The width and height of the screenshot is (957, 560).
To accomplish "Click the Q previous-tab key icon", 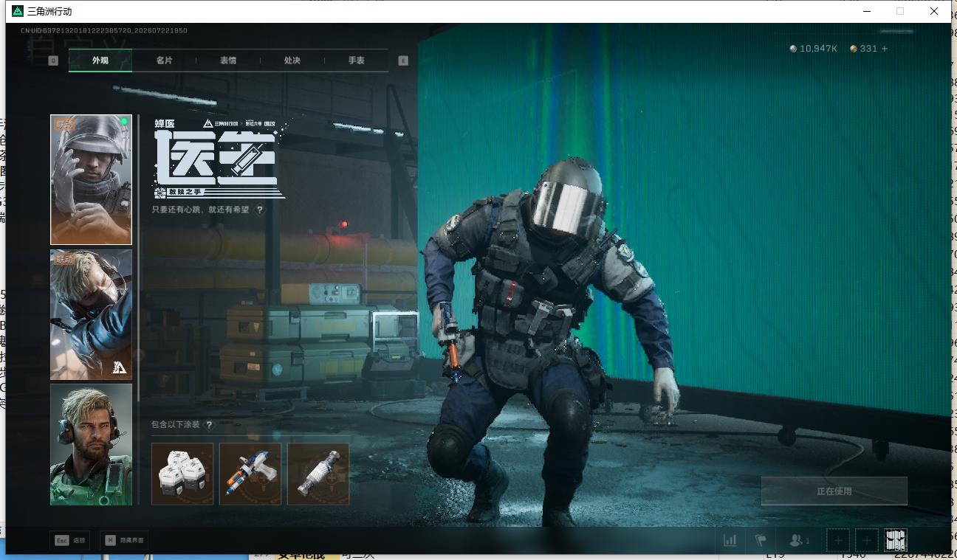I will click(53, 61).
